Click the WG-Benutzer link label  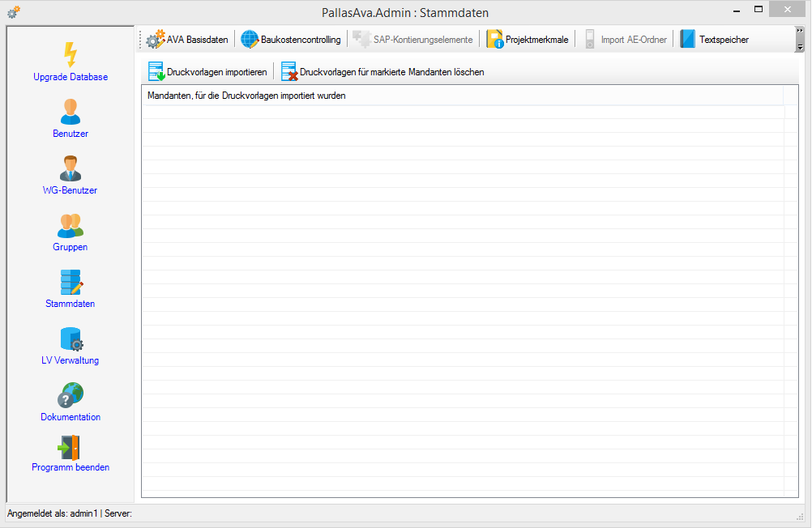[x=71, y=190]
